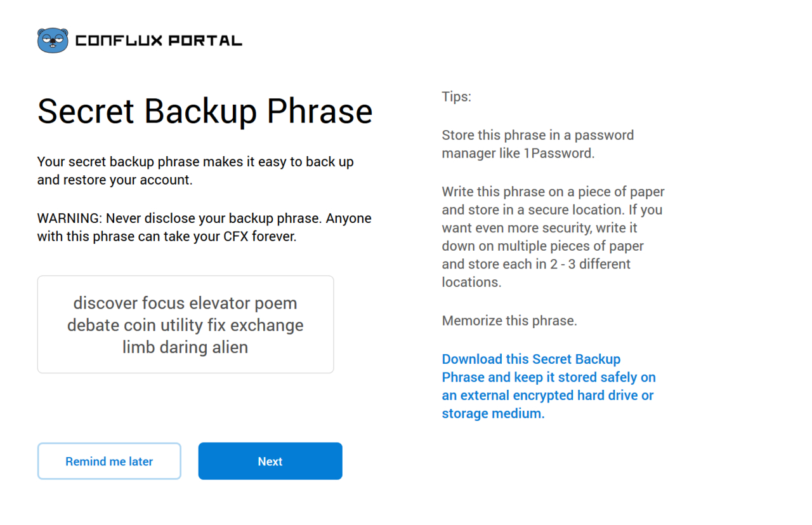Click the Conflux Portal mascot icon
The image size is (812, 525).
(53, 41)
